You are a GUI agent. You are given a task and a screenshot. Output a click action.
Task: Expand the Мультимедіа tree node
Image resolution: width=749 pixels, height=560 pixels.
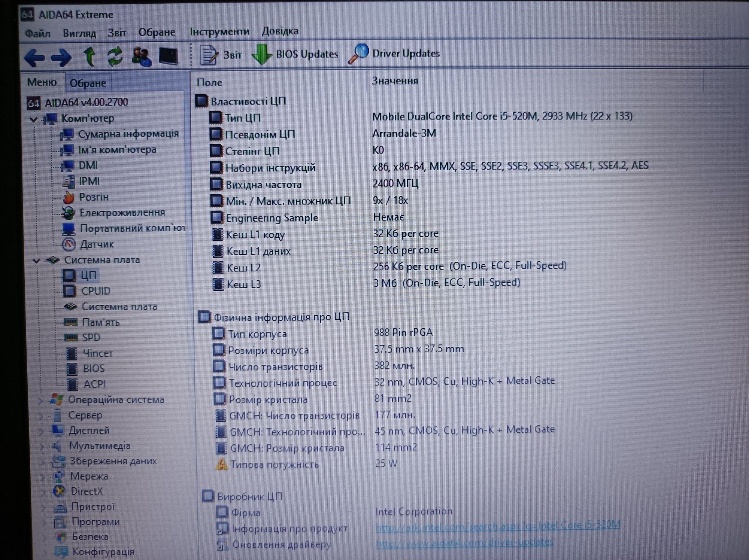[x=42, y=447]
